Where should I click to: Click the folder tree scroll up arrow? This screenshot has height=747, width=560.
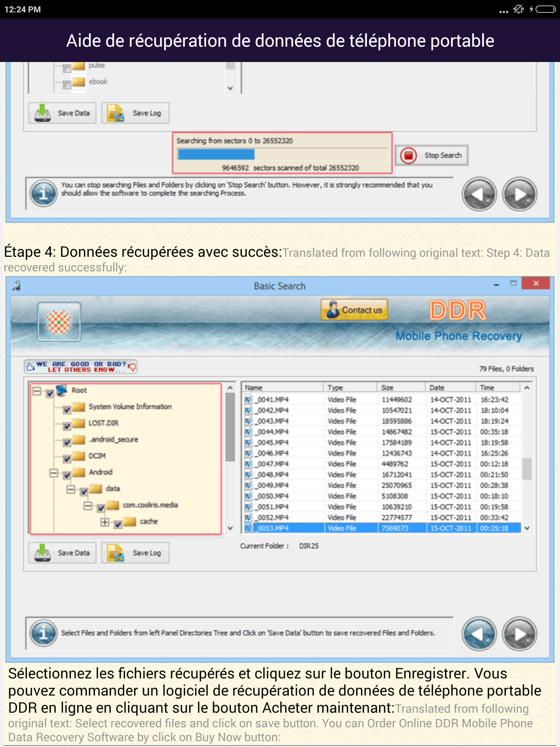[x=230, y=388]
